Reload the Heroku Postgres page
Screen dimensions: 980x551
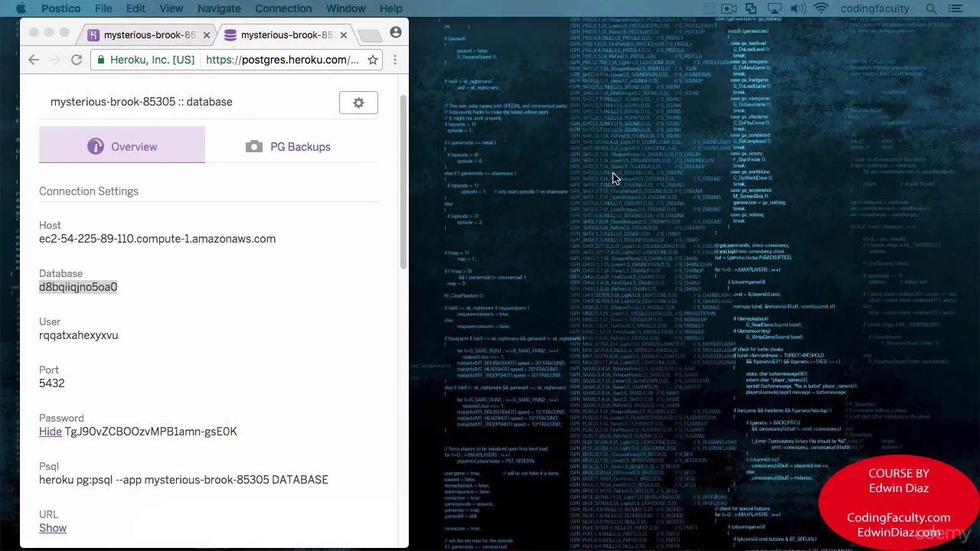(x=77, y=60)
